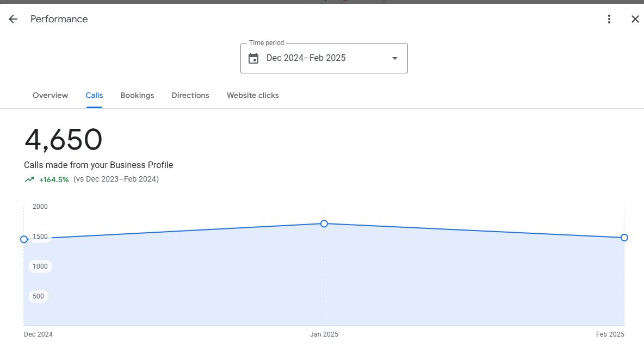Screen dimensions: 644x348
Task: Click the Jan 2025 x-axis label
Action: click(x=324, y=334)
